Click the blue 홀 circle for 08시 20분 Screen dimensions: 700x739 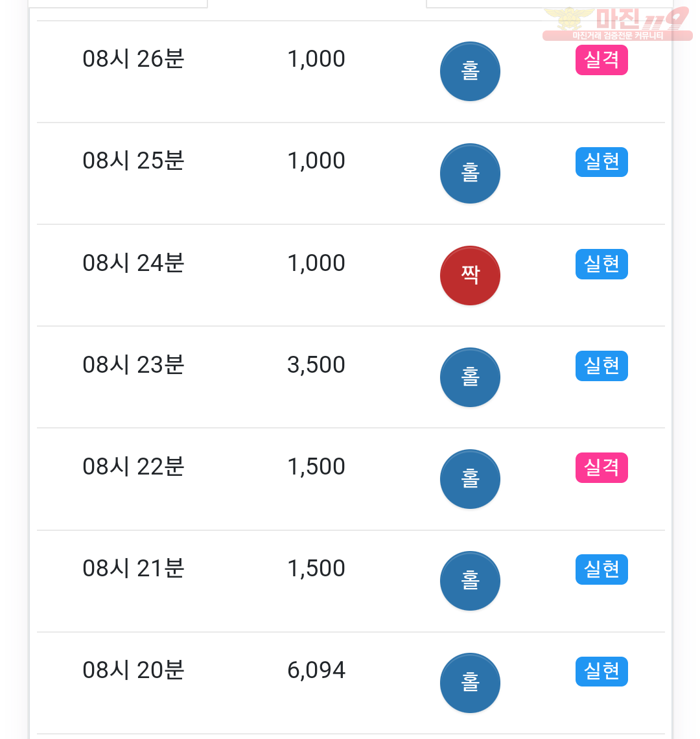(x=469, y=683)
